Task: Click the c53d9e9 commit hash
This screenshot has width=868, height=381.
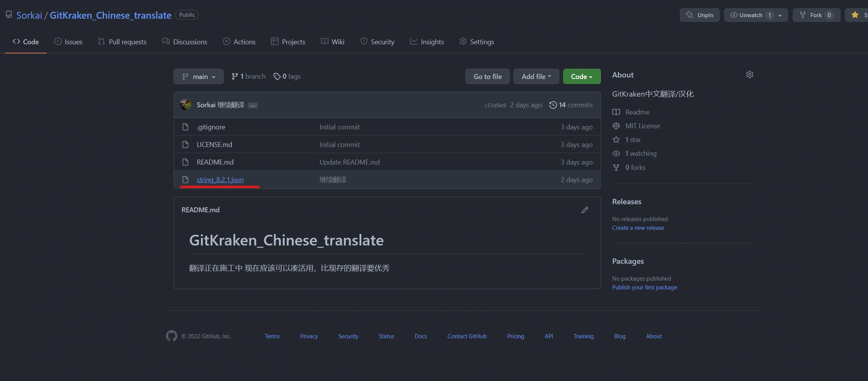Action: tap(495, 105)
